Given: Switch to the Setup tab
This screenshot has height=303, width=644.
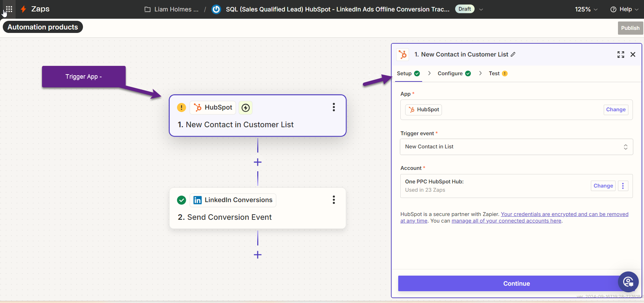Looking at the screenshot, I should click(408, 73).
